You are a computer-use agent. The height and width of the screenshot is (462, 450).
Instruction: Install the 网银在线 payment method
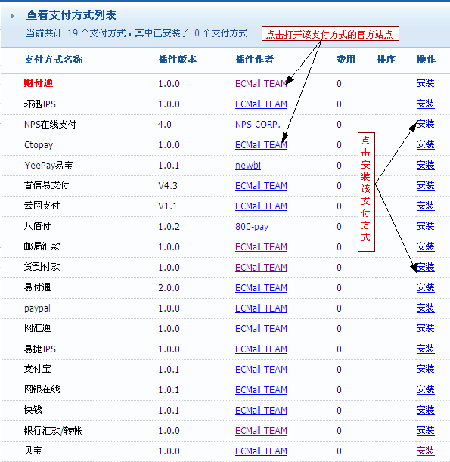pyautogui.click(x=425, y=389)
